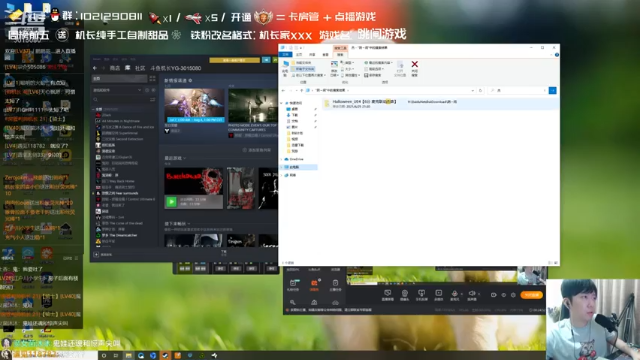Screen dimensions: 640x360
Task: Click Steam news settings gear icon
Action: pyautogui.click(x=191, y=80)
